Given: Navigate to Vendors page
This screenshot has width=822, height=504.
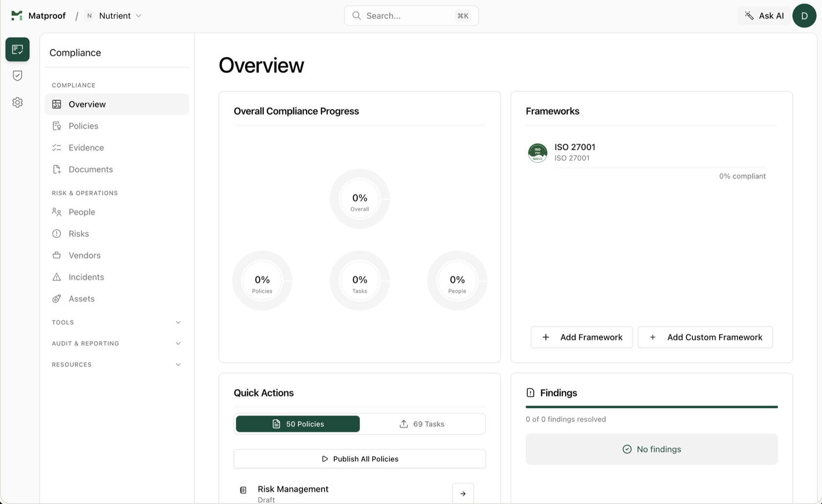Looking at the screenshot, I should tap(116, 255).
